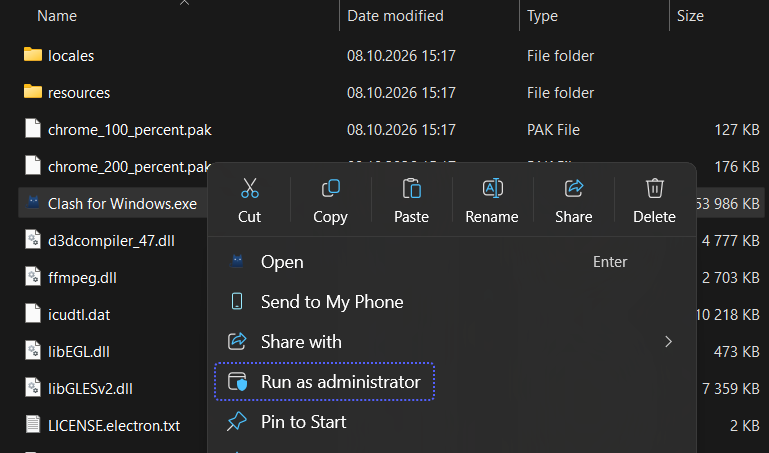Click File folder type in resources row

[561, 93]
